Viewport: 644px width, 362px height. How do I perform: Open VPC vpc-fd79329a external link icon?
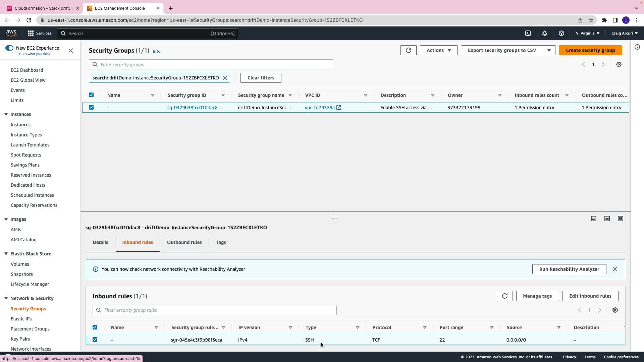coord(339,108)
